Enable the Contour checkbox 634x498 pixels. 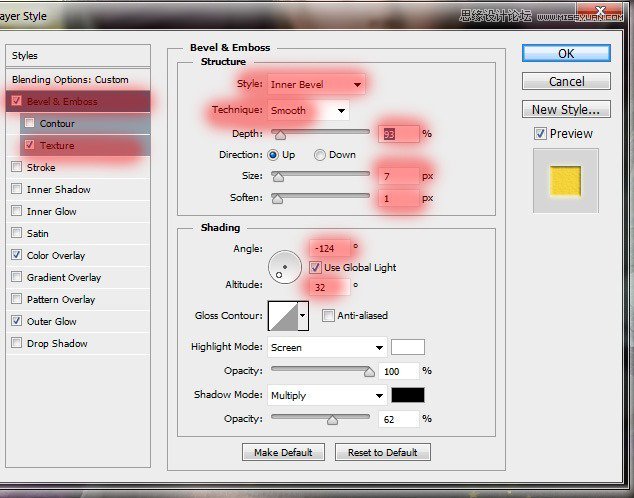tap(30, 122)
